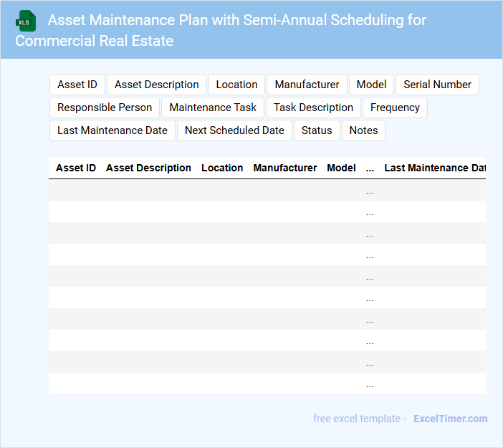Image resolution: width=503 pixels, height=448 pixels.
Task: Click the Responsible Person tag
Action: [x=105, y=108]
